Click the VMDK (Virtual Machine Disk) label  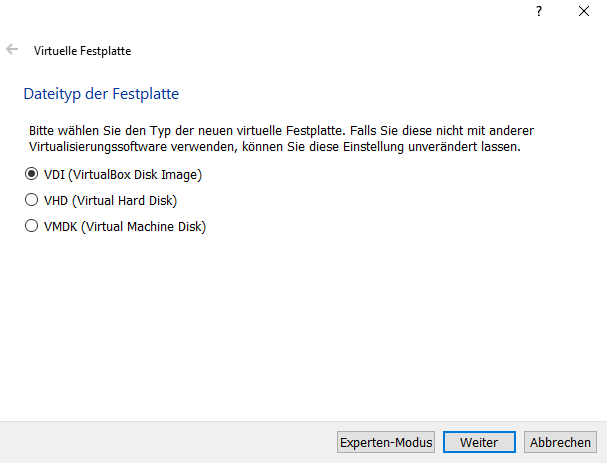(125, 226)
